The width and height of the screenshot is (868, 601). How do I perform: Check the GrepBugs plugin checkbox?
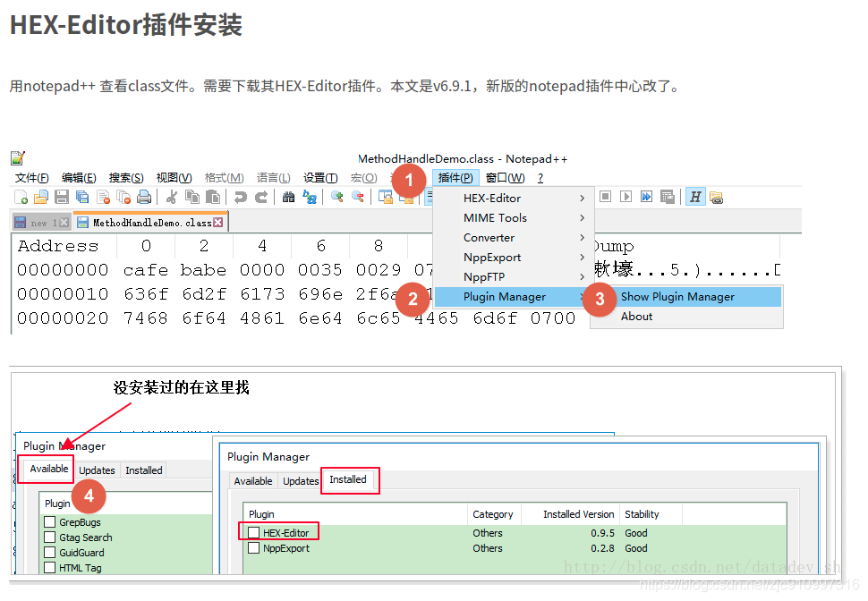[50, 522]
